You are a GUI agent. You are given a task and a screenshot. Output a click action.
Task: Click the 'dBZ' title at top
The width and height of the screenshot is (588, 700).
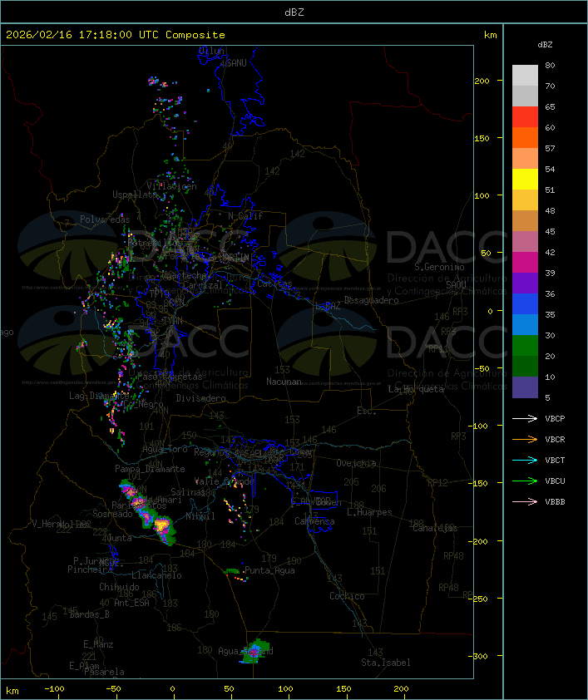coord(294,12)
